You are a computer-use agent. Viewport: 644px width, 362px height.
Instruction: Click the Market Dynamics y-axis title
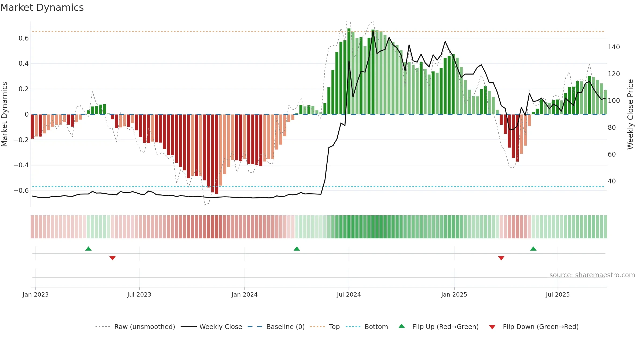pyautogui.click(x=4, y=114)
